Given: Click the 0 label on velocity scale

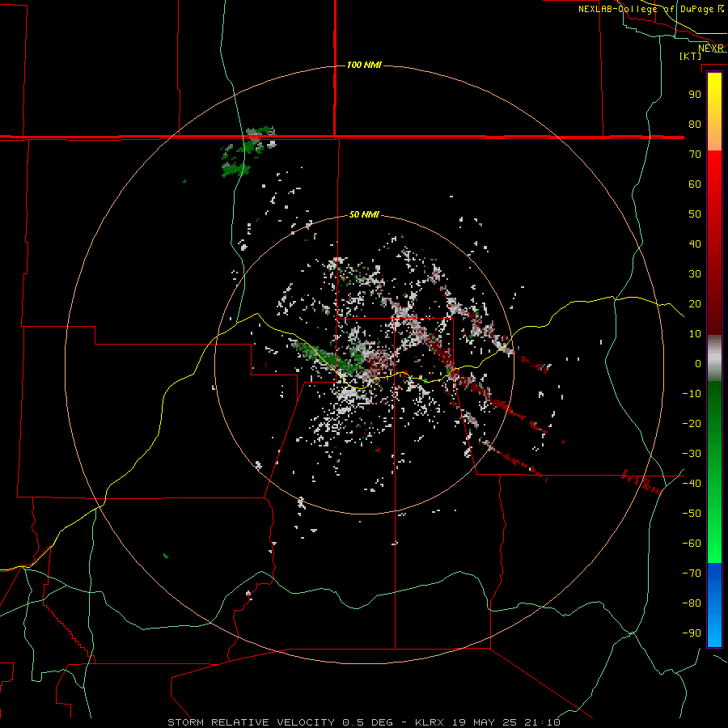Looking at the screenshot, I should [x=698, y=364].
